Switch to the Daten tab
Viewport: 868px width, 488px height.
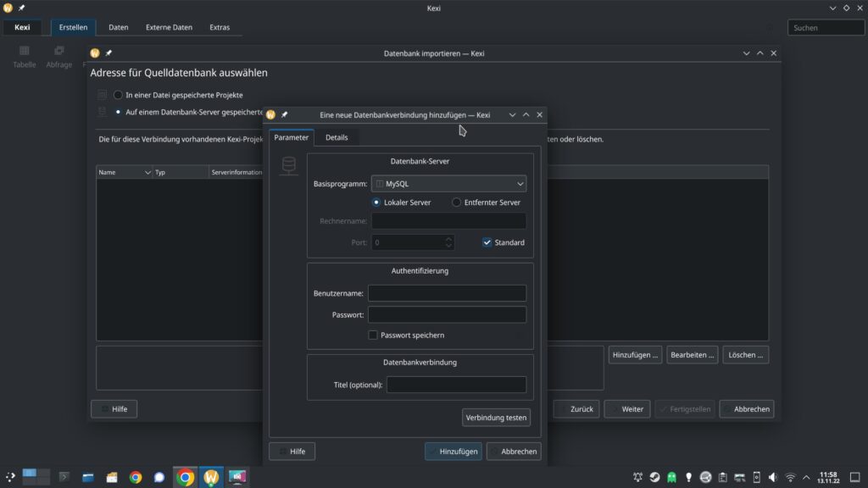click(119, 27)
